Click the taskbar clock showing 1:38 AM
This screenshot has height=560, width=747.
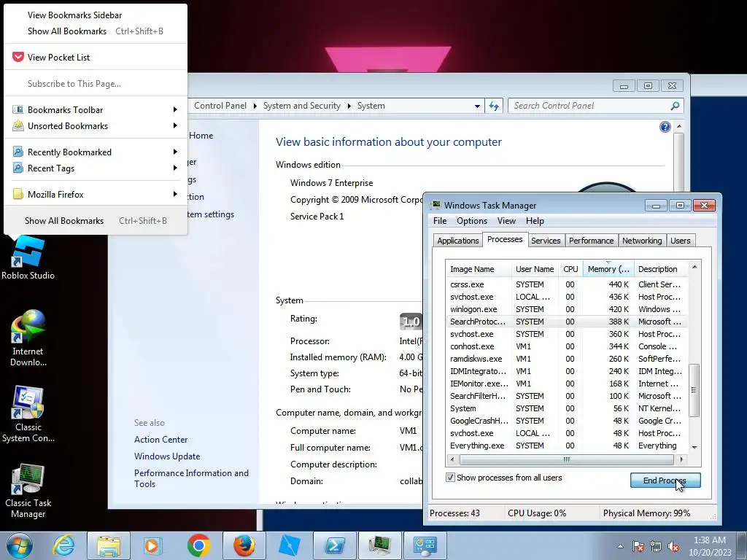709,546
